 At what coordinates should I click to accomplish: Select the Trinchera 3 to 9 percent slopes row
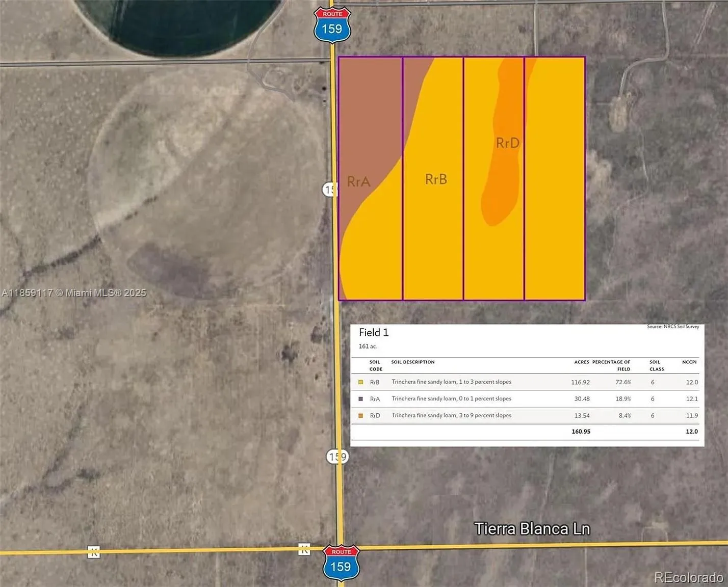coord(451,416)
